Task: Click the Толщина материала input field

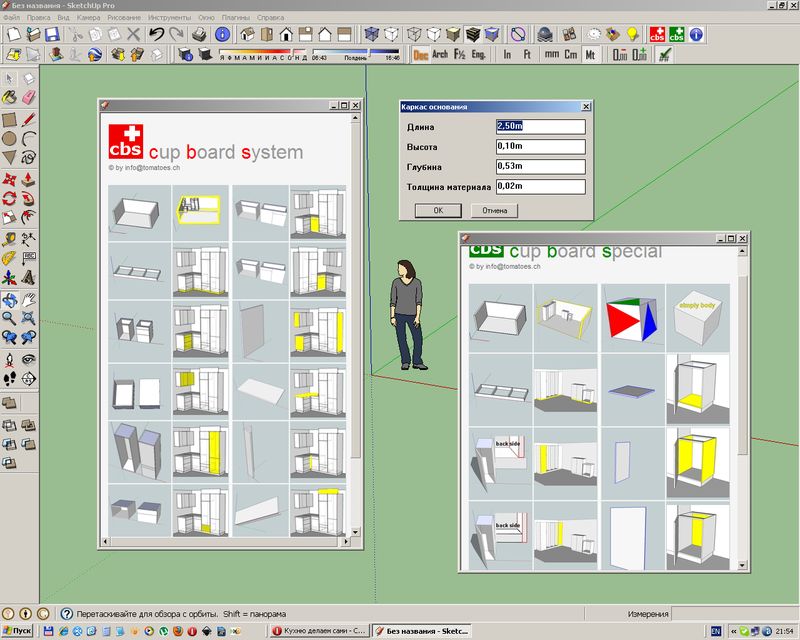Action: [x=541, y=186]
